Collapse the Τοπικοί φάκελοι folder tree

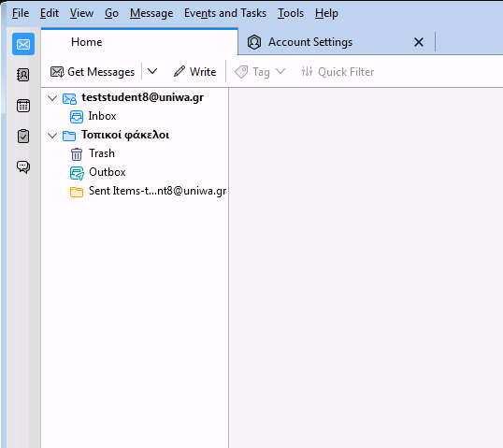52,136
